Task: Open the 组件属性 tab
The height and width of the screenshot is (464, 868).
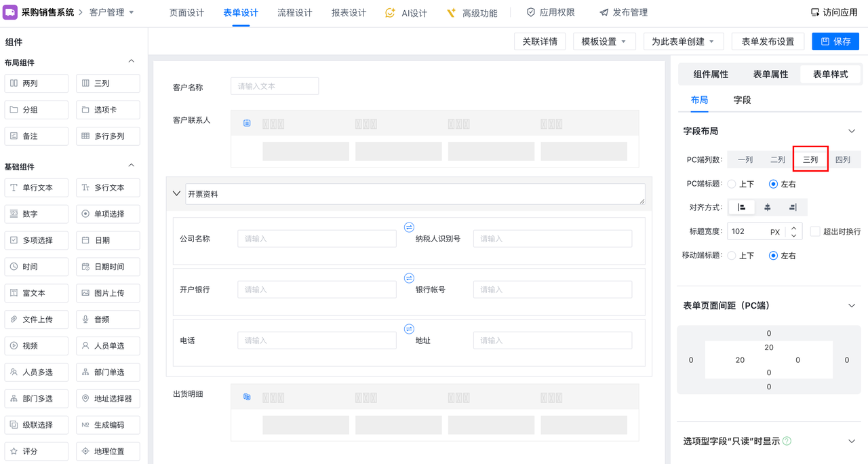Action: (x=711, y=74)
